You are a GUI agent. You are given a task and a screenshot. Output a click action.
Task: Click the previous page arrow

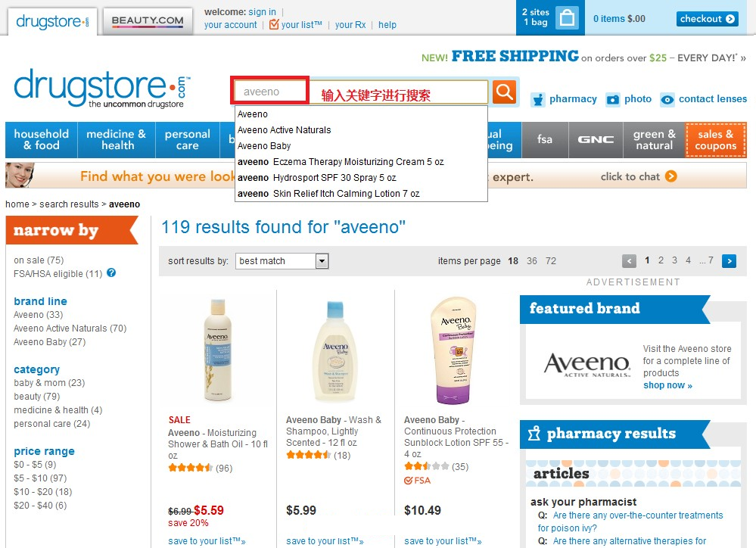click(x=629, y=261)
